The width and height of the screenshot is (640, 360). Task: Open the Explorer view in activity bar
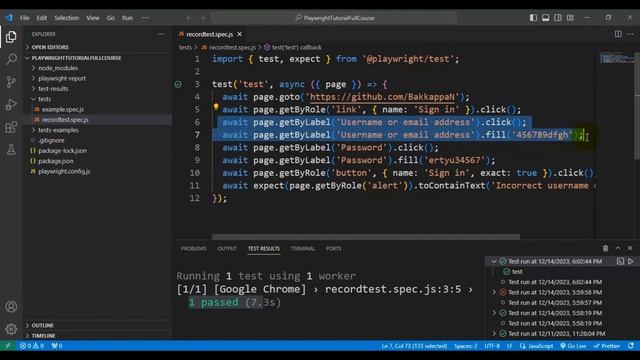coord(11,37)
